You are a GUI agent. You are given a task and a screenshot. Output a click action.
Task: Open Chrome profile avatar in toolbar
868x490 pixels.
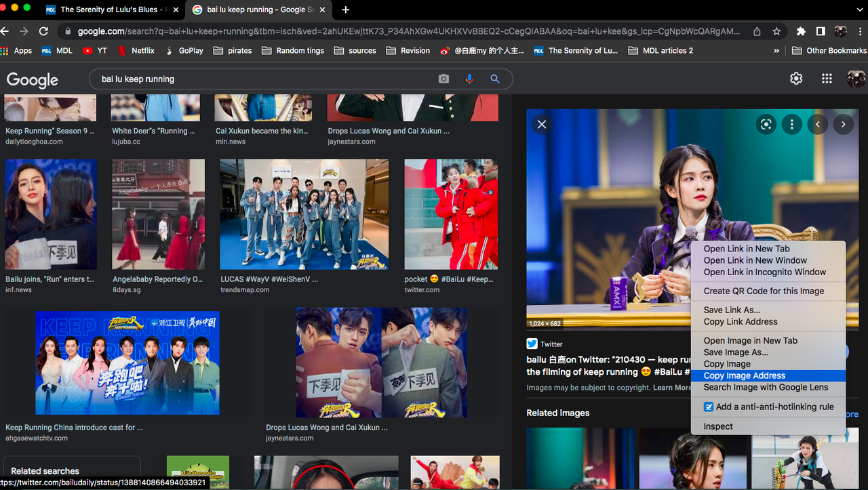pyautogui.click(x=840, y=31)
